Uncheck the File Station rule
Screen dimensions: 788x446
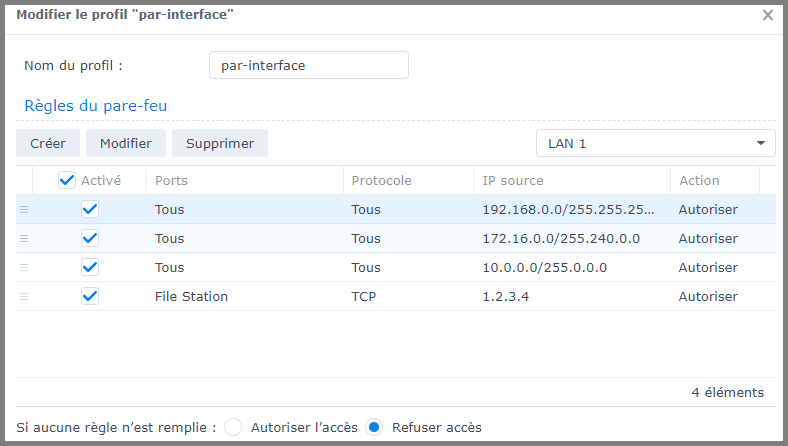coord(90,297)
